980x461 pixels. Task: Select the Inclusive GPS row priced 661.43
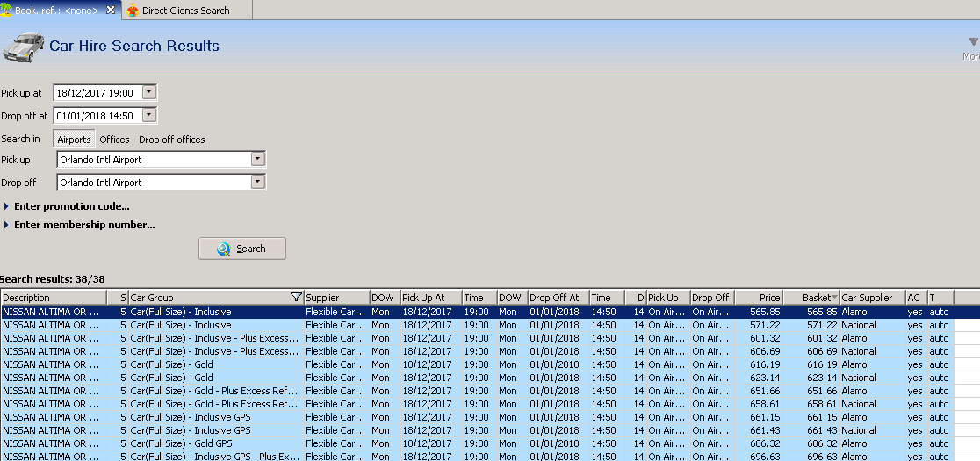click(478, 430)
